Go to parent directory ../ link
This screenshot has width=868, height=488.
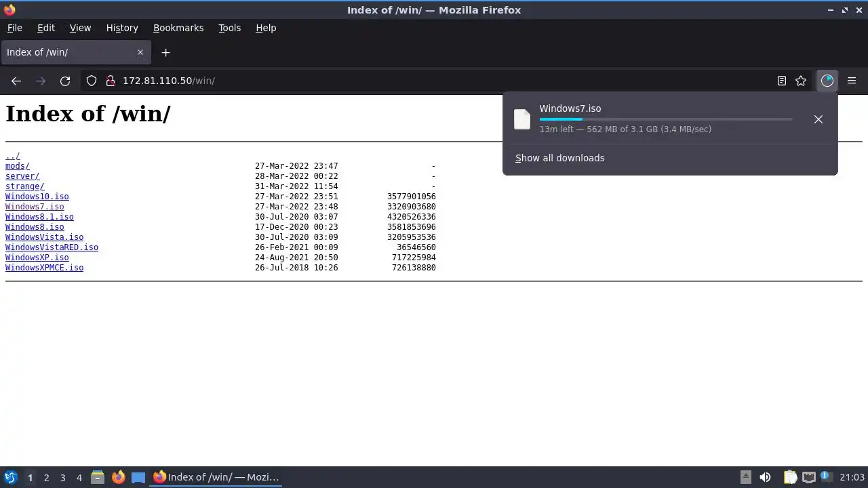(x=12, y=156)
